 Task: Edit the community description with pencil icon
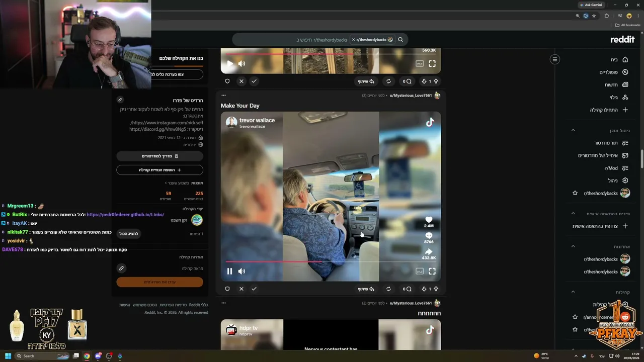pos(120,100)
